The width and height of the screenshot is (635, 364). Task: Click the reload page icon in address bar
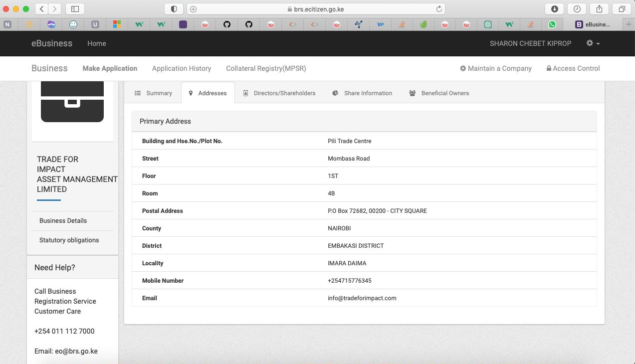click(x=439, y=9)
